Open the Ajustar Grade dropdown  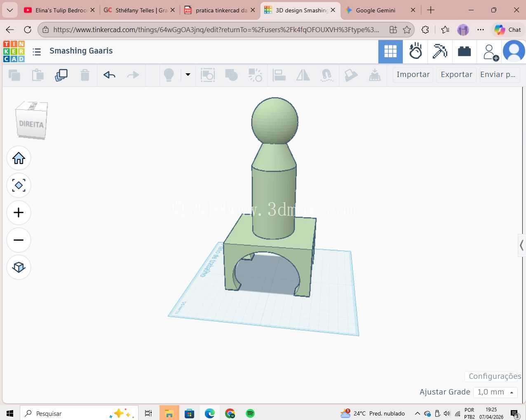(x=495, y=392)
